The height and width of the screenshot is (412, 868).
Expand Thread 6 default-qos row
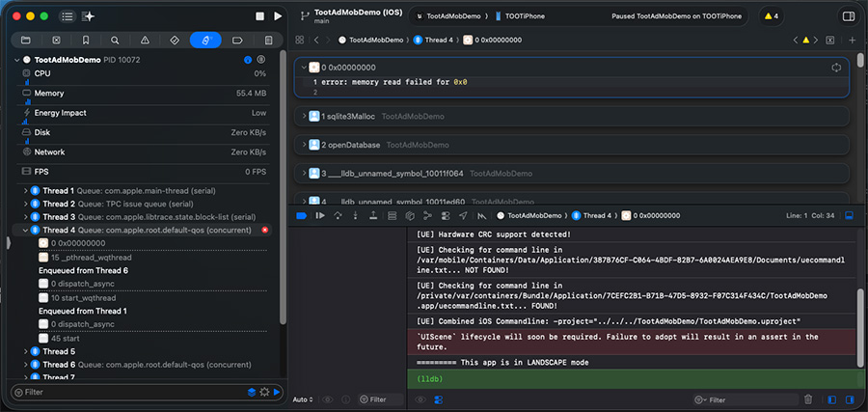point(25,365)
